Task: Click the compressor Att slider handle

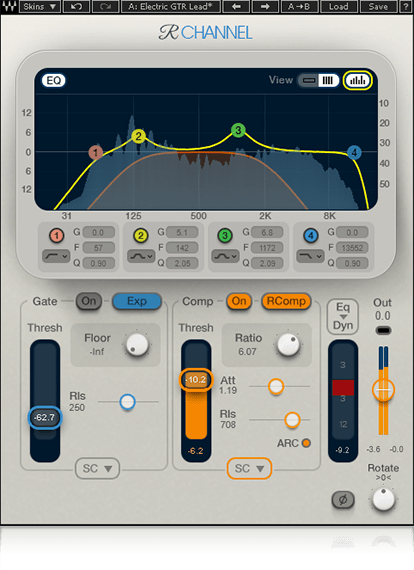Action: tap(276, 386)
